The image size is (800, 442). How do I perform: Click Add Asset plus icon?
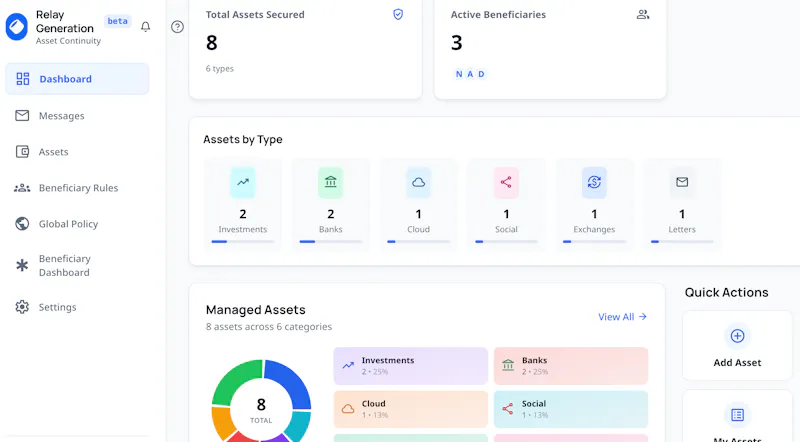point(737,336)
